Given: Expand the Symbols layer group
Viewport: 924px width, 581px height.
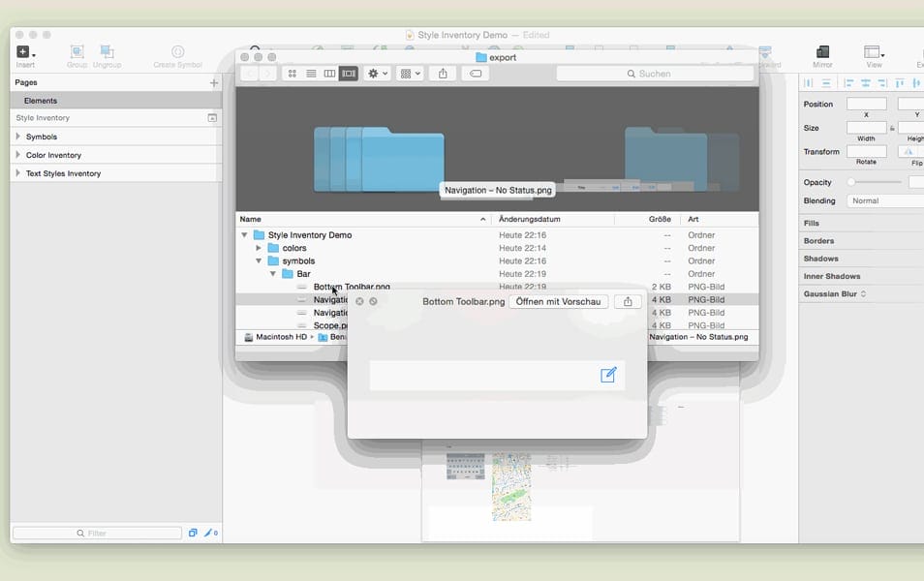Looking at the screenshot, I should [x=17, y=137].
